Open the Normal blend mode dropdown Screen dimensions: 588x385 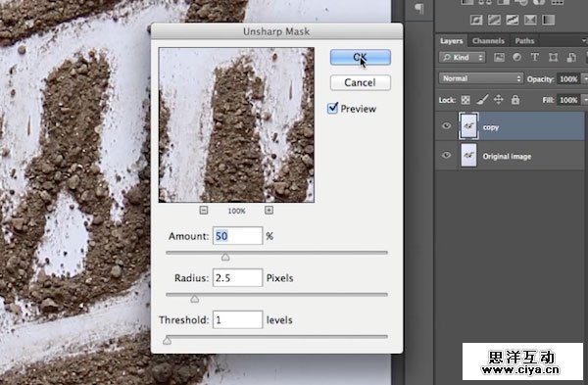pos(481,78)
